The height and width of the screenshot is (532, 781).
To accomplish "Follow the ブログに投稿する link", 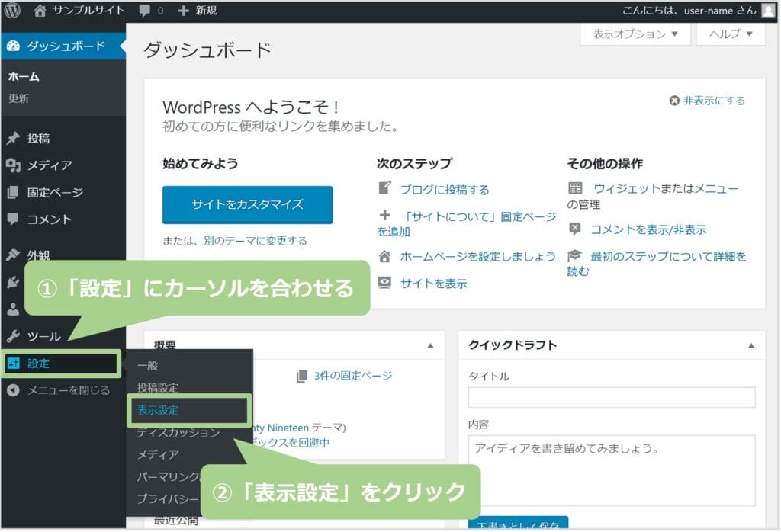I will coord(445,190).
